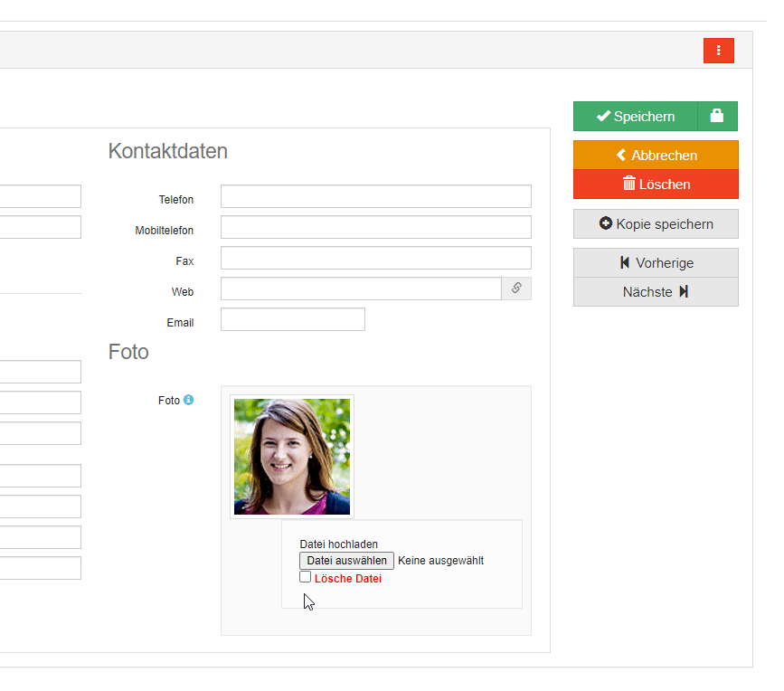Focus the Mobiltelefon input field
Screen dimensions: 784x691
(x=376, y=227)
